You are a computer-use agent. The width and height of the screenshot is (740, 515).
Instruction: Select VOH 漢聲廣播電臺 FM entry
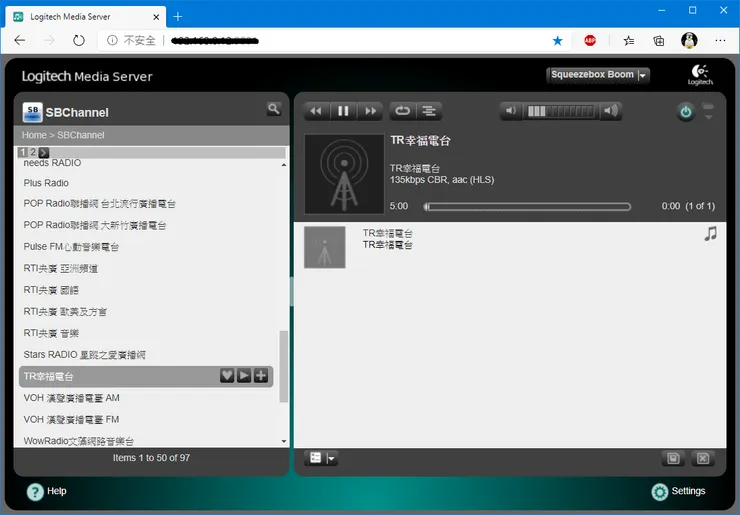coord(71,420)
